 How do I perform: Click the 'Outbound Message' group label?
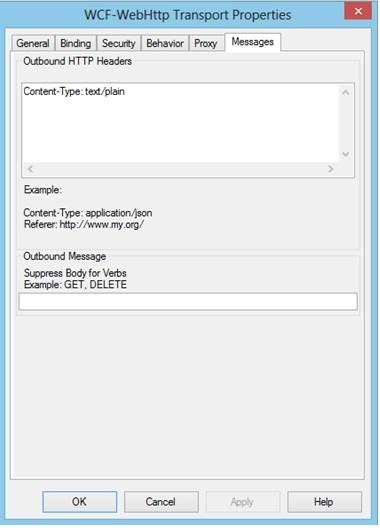(65, 257)
